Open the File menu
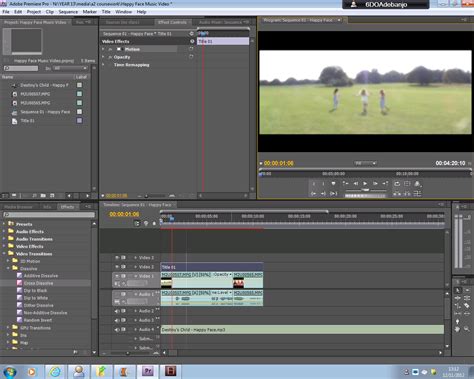 point(6,12)
